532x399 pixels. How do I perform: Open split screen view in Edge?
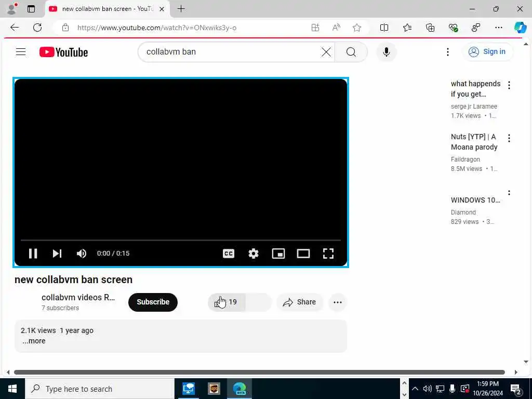pos(384,28)
